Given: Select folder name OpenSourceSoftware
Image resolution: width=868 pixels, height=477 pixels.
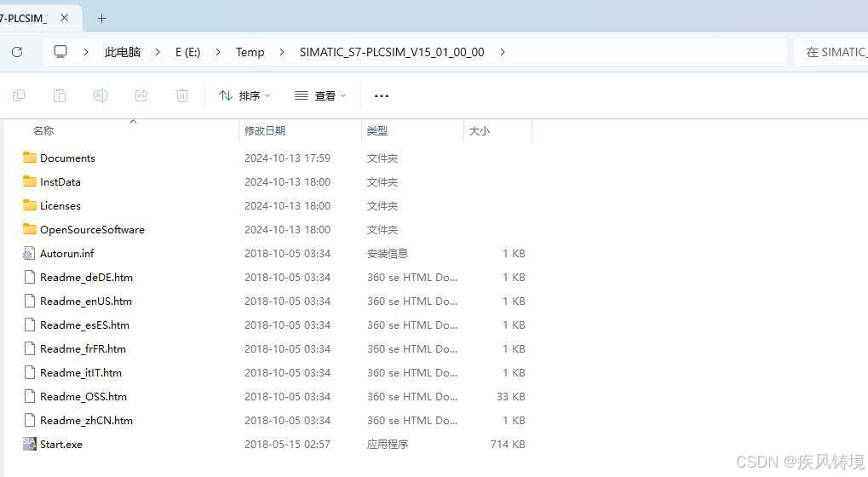Looking at the screenshot, I should (92, 229).
